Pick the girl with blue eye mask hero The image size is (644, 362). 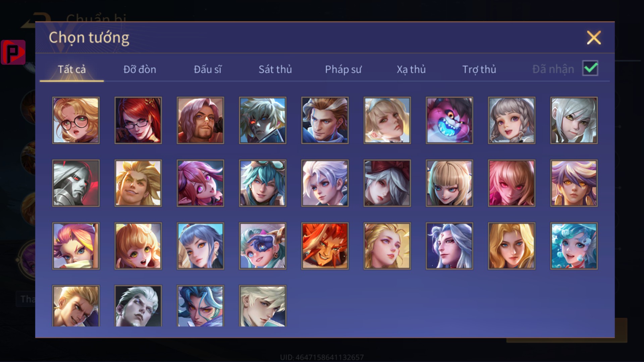(x=263, y=246)
